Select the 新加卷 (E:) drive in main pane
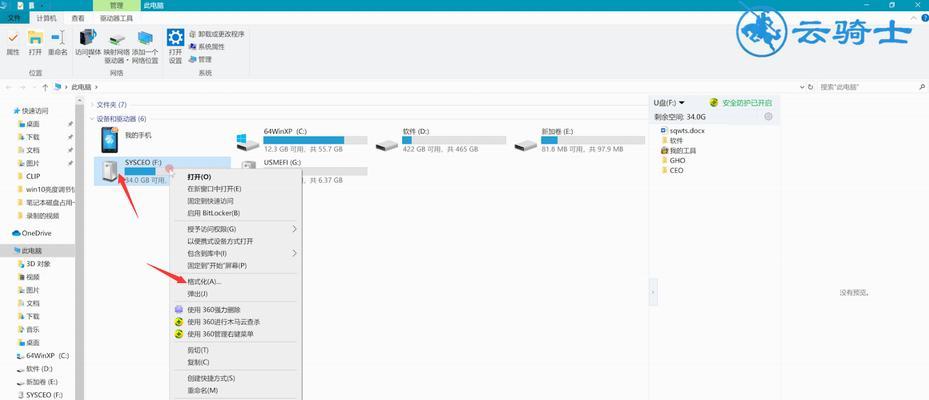Image resolution: width=929 pixels, height=400 pixels. point(579,140)
